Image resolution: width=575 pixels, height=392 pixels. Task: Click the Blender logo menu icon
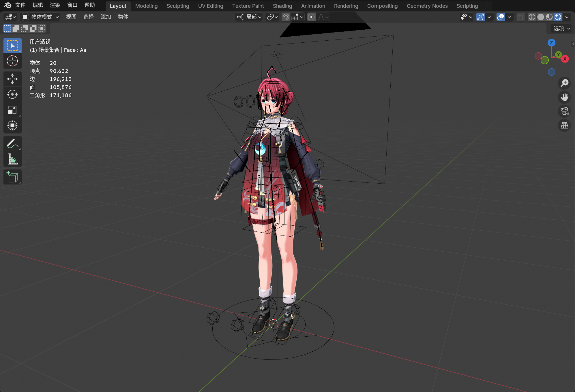point(8,5)
